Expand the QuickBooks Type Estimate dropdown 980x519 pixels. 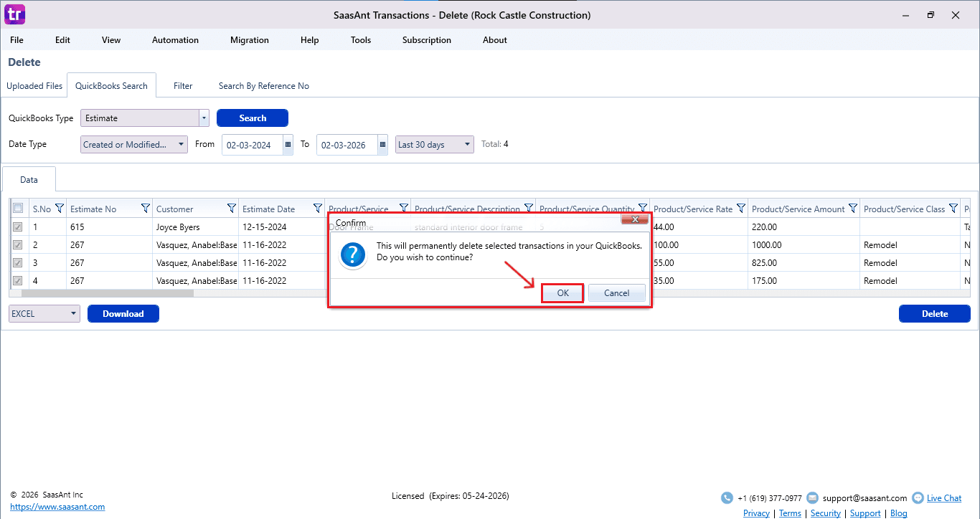[204, 118]
